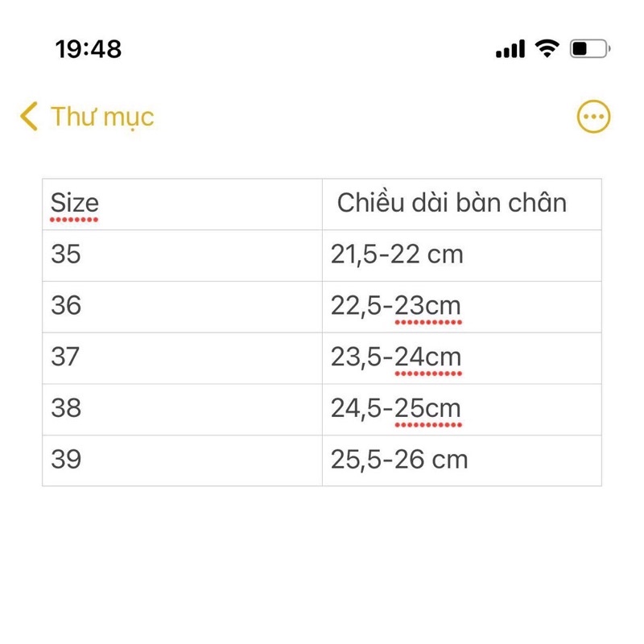644x644 pixels.
Task: Tap the size 36 cell
Action: point(66,306)
